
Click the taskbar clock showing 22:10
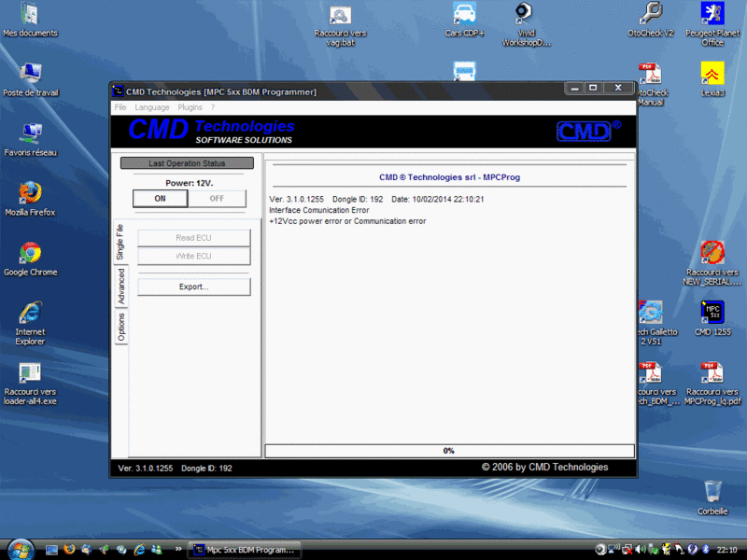click(727, 550)
